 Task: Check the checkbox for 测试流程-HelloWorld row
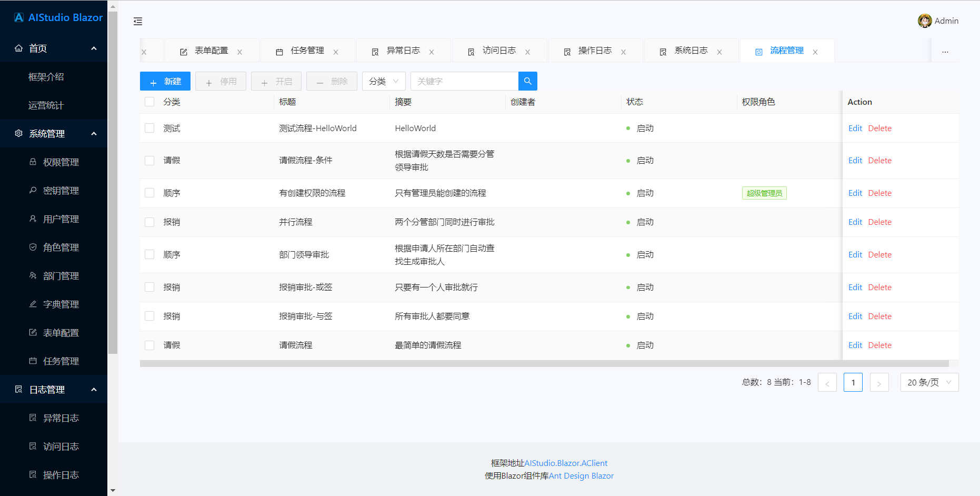pos(149,127)
